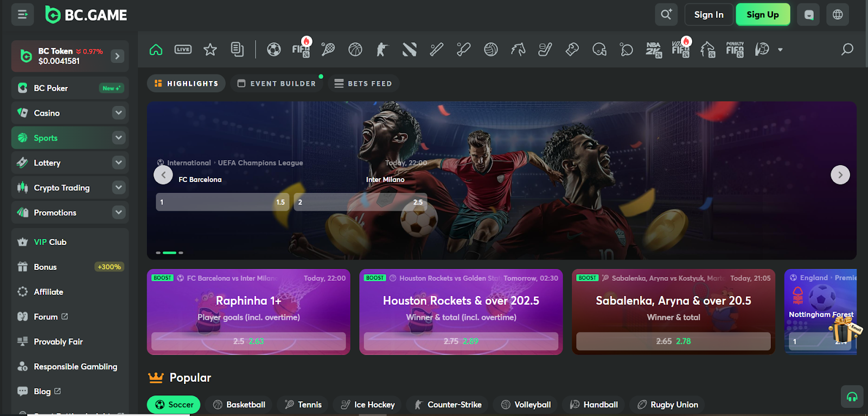Select the Volleyball icon in the sports bar
This screenshot has width=868, height=416.
(x=491, y=49)
